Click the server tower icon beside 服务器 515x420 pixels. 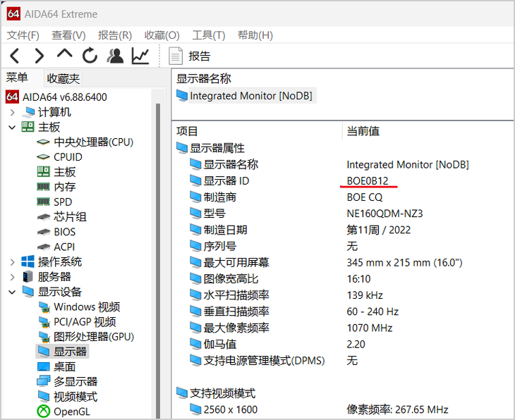[28, 277]
